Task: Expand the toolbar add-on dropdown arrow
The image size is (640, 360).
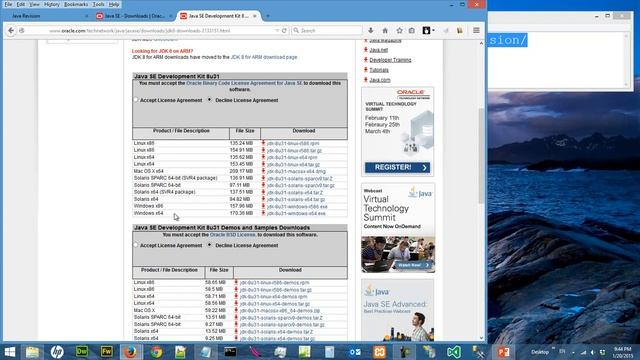Action: click(433, 30)
